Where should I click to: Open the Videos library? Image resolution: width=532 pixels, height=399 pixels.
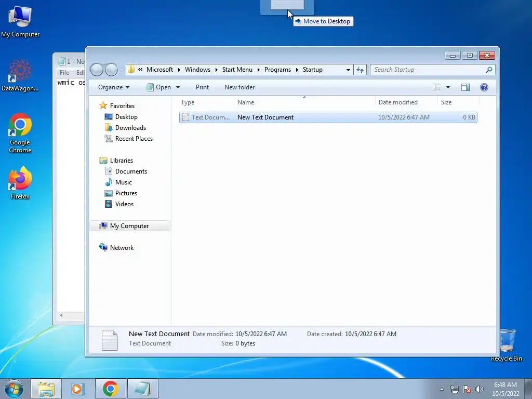pyautogui.click(x=119, y=204)
